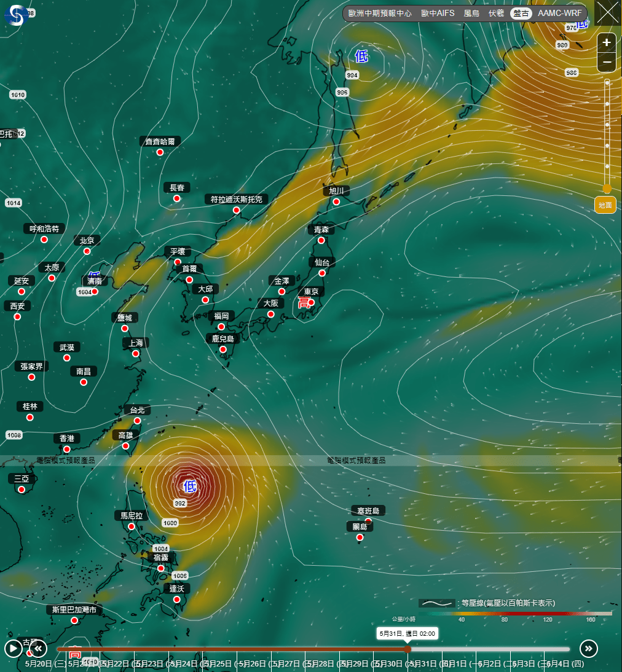Zoom in with the plus button

607,42
